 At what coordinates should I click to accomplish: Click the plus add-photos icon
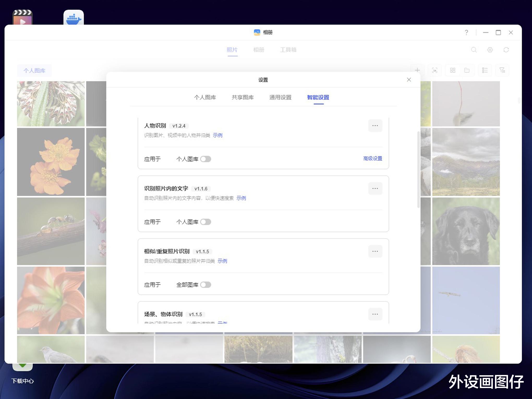(x=417, y=70)
